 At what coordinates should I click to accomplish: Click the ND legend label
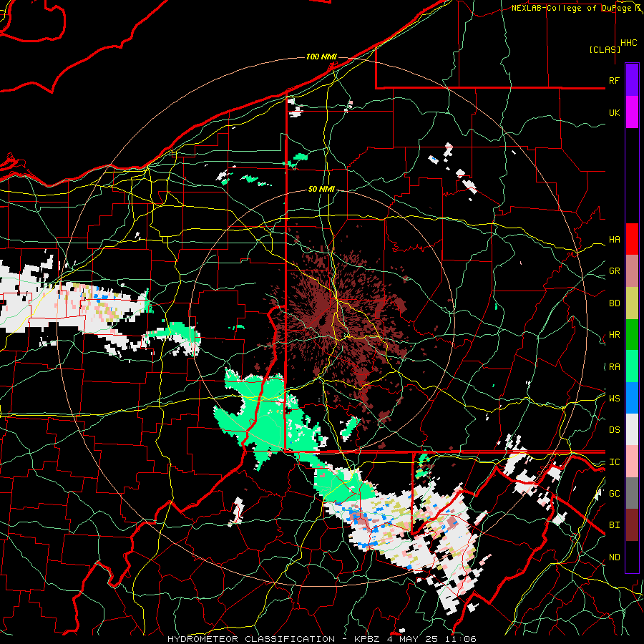pyautogui.click(x=614, y=557)
